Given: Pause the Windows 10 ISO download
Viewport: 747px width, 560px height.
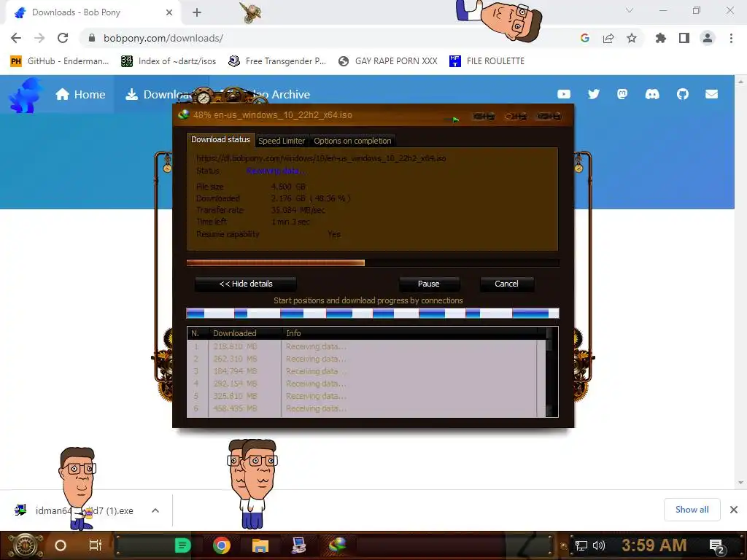Looking at the screenshot, I should 429,284.
